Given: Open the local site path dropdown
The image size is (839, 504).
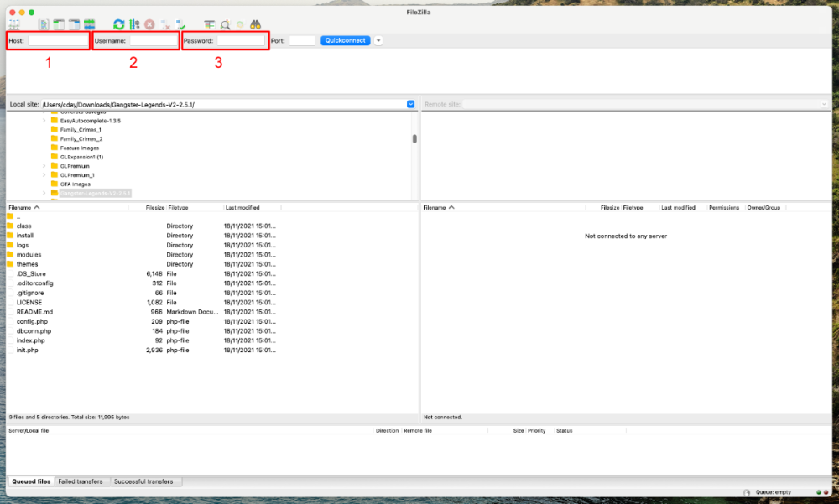Looking at the screenshot, I should pyautogui.click(x=410, y=103).
